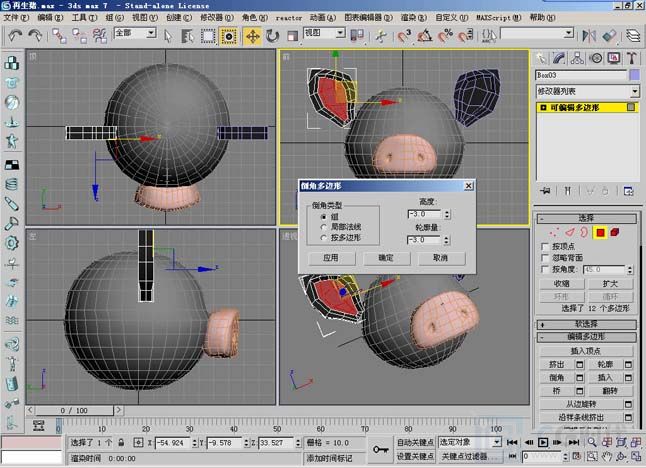The width and height of the screenshot is (646, 468).
Task: Click the 取消 button in bevel dialog
Action: click(441, 258)
